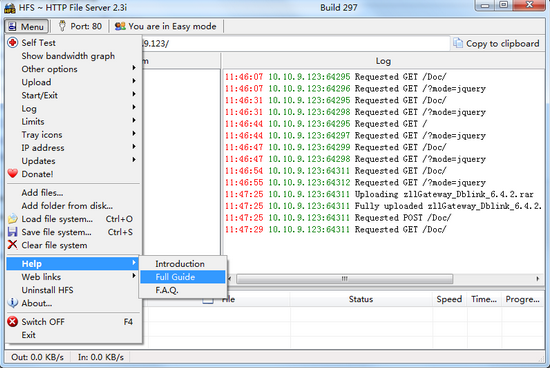
Task: Click the log panel horizontal scrollbar thumb
Action: pyautogui.click(x=344, y=279)
